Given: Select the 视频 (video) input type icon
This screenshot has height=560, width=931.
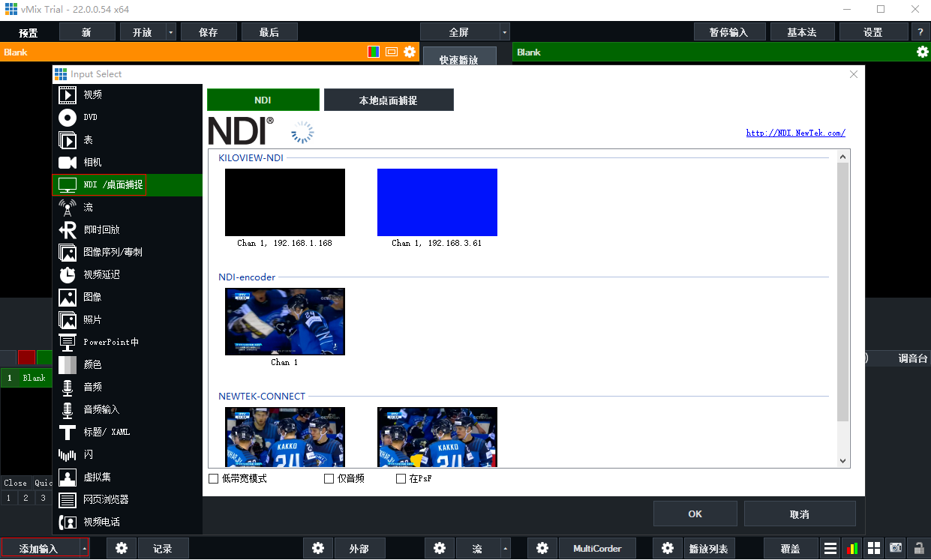Looking at the screenshot, I should click(x=68, y=94).
